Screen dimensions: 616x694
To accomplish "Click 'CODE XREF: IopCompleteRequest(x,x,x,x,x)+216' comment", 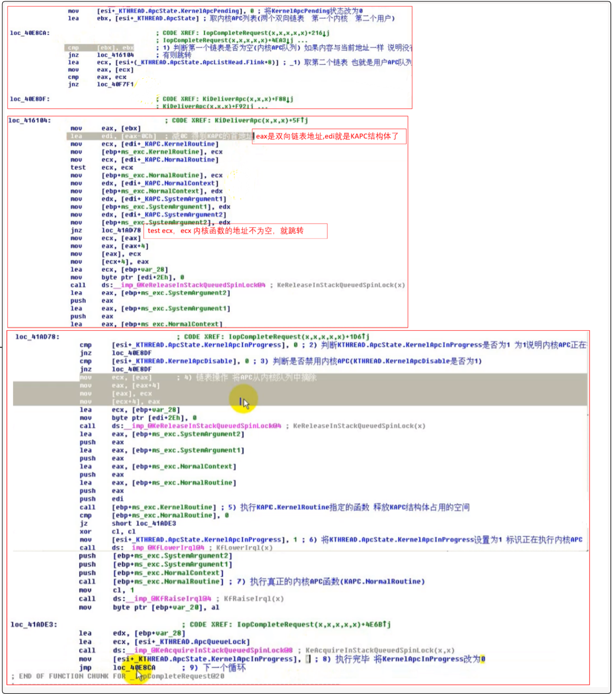I will click(x=243, y=33).
